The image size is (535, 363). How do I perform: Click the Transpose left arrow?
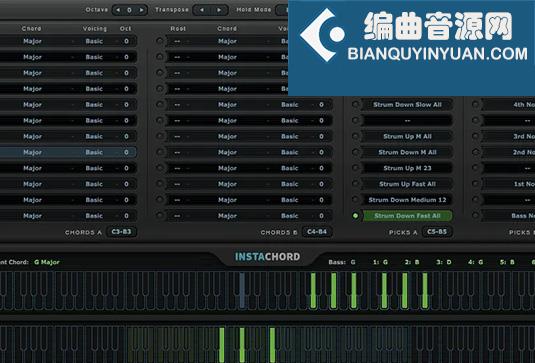point(202,10)
